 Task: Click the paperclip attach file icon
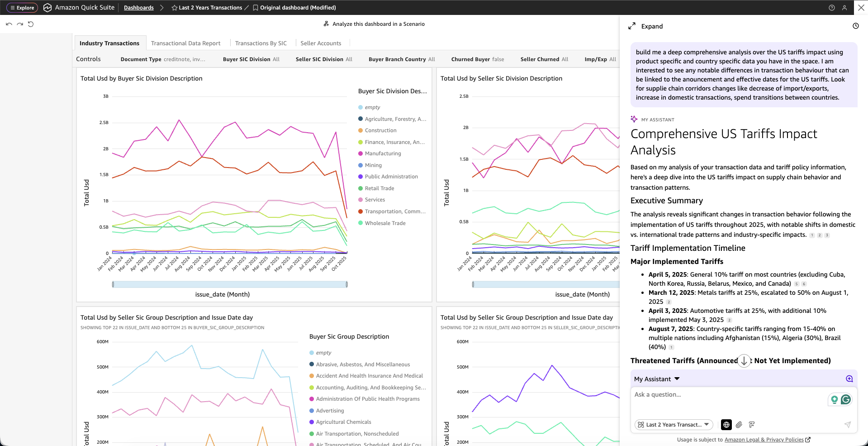(x=739, y=425)
